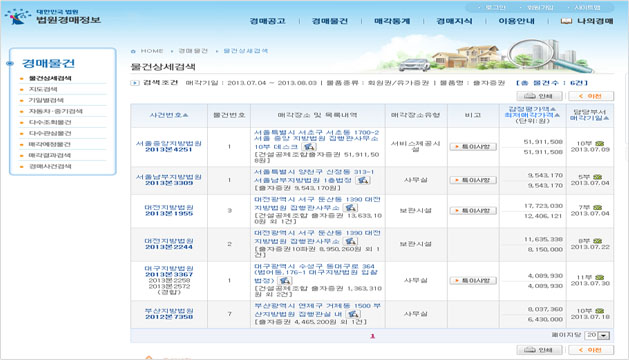The image size is (629, 362).
Task: Click phone icon next to 11부
Action: click(x=599, y=277)
